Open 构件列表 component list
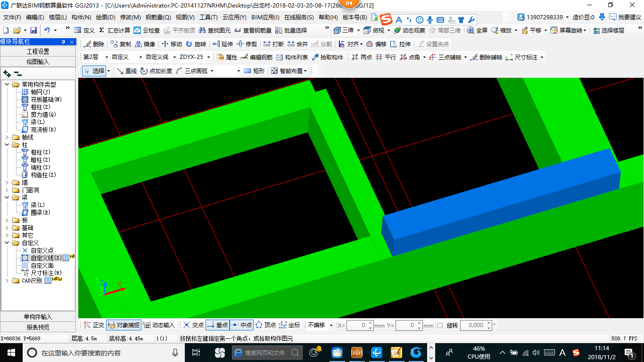Image resolution: width=644 pixels, height=362 pixels. (292, 57)
